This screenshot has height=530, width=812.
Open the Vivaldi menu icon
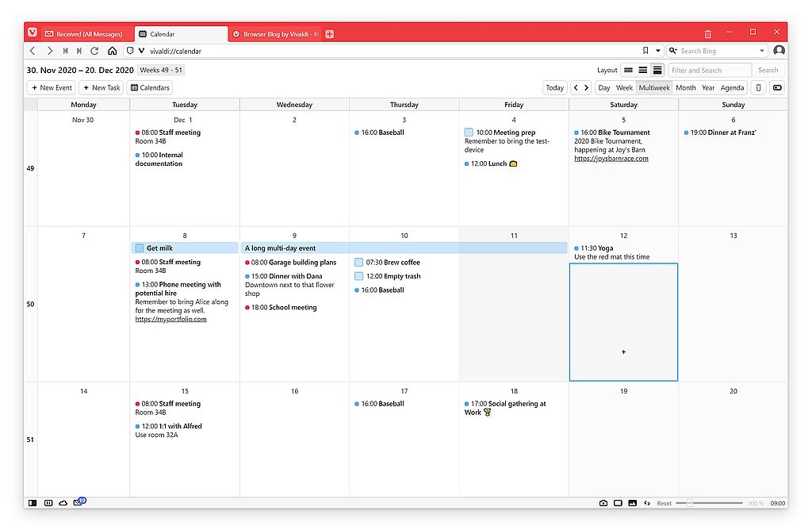coord(32,33)
